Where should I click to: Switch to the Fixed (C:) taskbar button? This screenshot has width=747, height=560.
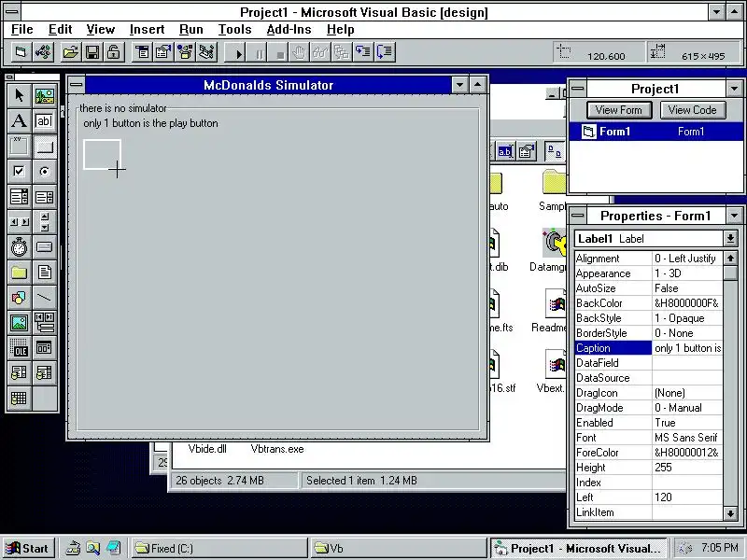coord(219,549)
